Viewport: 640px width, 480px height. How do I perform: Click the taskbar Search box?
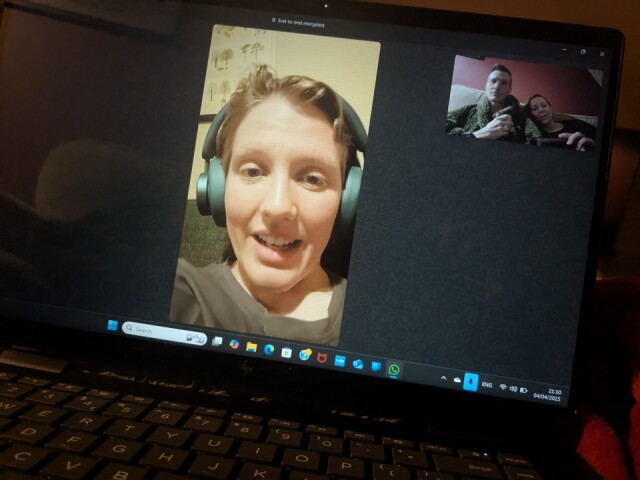point(164,333)
